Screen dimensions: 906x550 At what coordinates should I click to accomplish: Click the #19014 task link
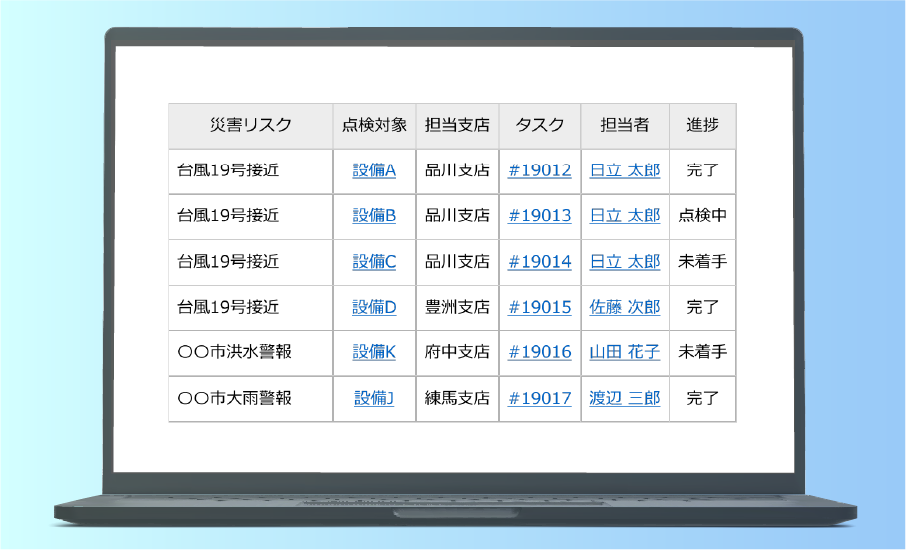tap(539, 262)
